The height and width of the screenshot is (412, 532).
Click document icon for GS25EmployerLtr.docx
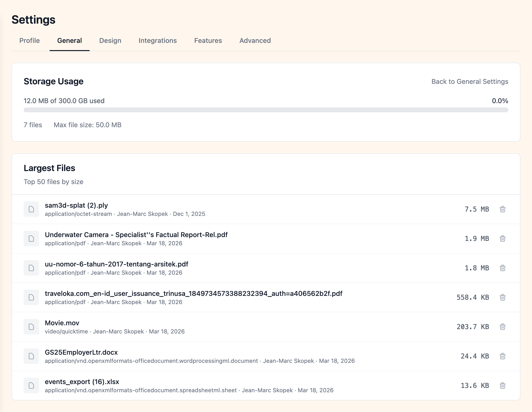pyautogui.click(x=31, y=356)
